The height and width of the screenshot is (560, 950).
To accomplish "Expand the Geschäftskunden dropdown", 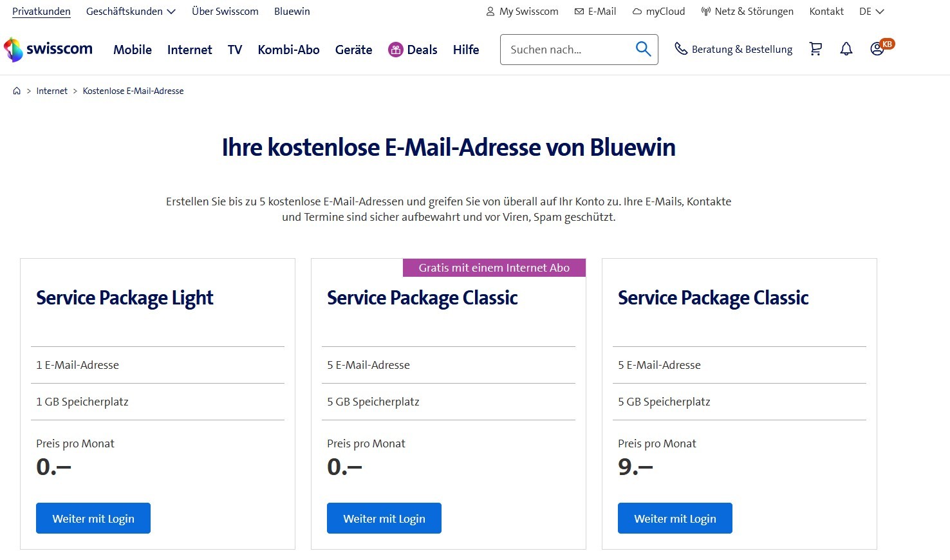I will [131, 12].
